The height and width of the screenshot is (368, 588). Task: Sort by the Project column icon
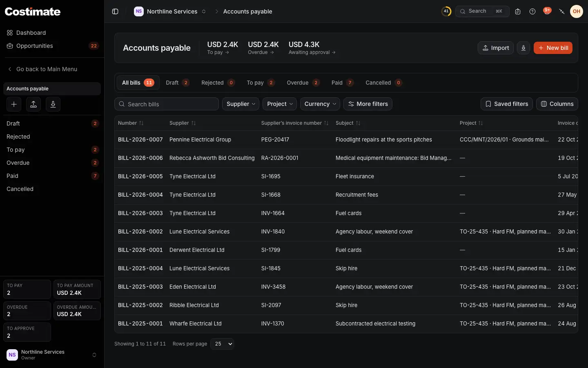pyautogui.click(x=481, y=123)
